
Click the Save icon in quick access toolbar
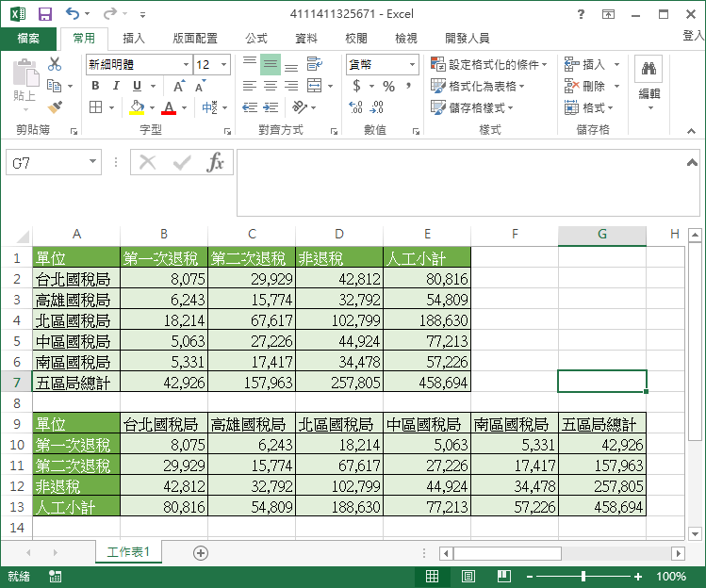coord(44,14)
